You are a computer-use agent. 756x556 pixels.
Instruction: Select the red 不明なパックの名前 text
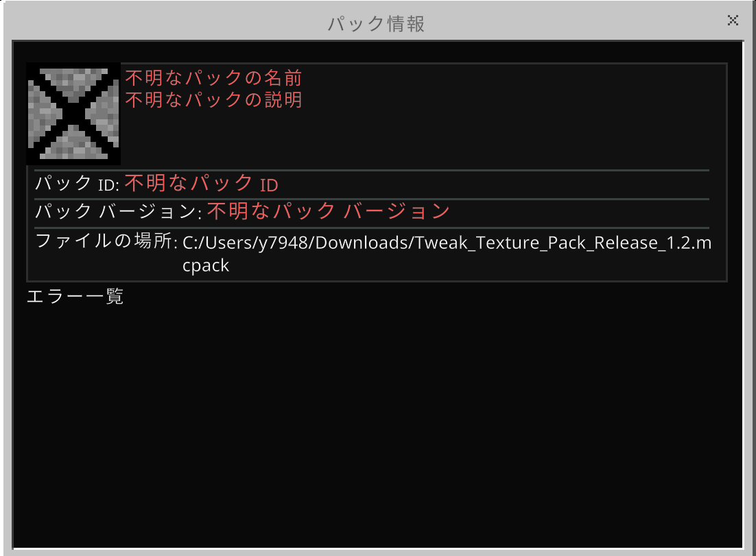(213, 77)
